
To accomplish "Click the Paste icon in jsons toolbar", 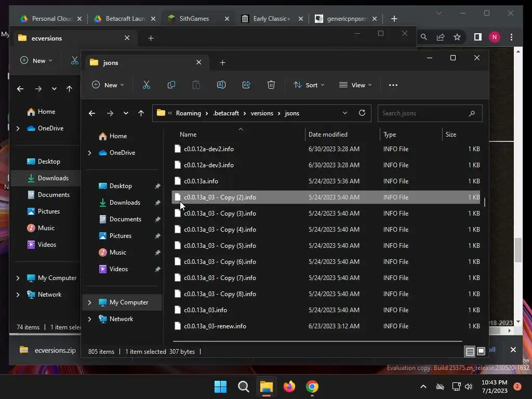I will 196,85.
